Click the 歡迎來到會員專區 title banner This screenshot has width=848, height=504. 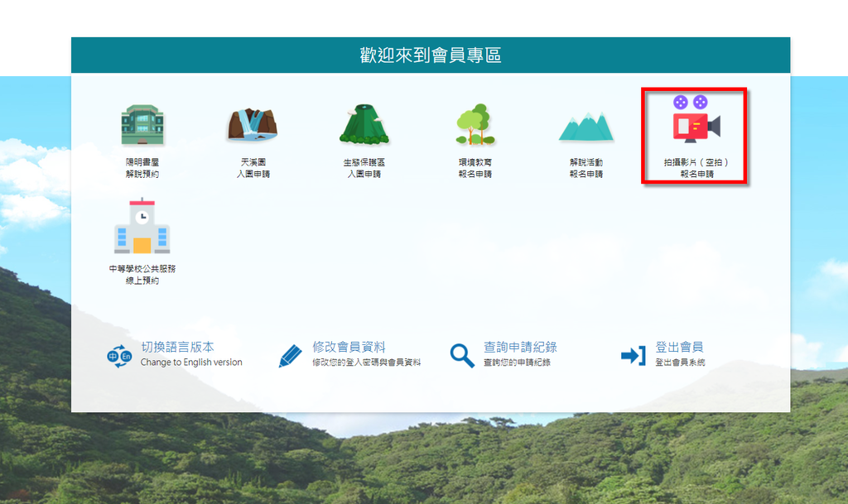pyautogui.click(x=431, y=55)
